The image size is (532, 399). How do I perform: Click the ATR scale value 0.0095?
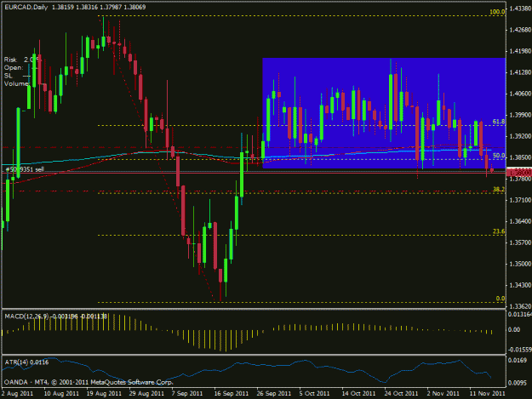[518, 383]
